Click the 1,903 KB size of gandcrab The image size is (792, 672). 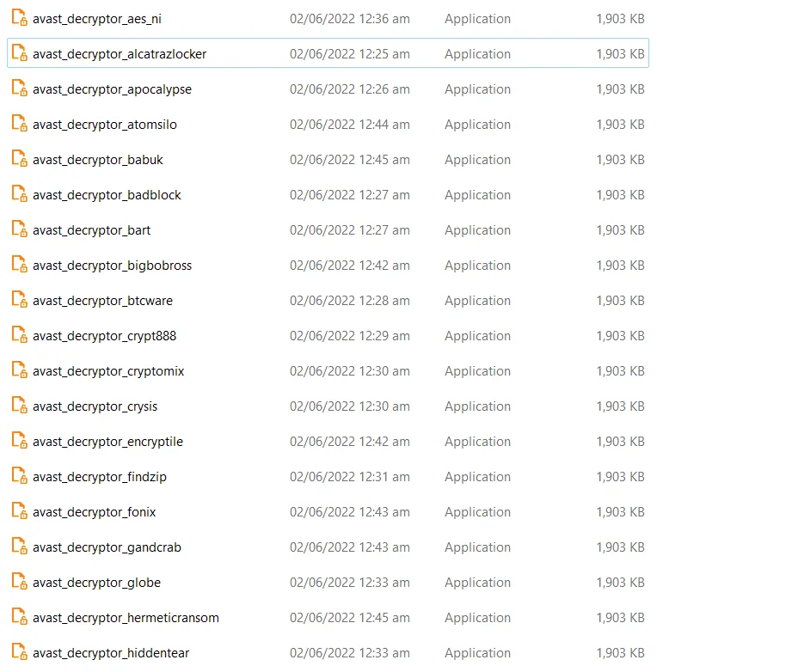pos(620,547)
